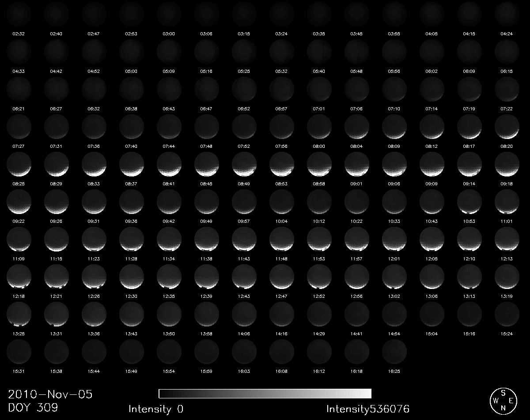The height and width of the screenshot is (420, 530).
Task: Click the disk thumbnail at 11:57
Action: pos(357,239)
